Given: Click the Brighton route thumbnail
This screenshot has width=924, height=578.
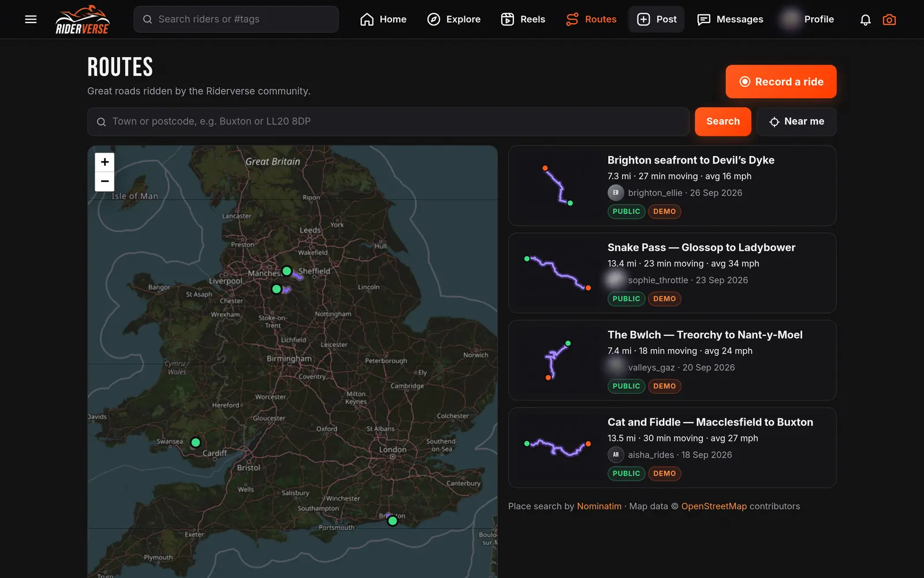Looking at the screenshot, I should pyautogui.click(x=557, y=186).
